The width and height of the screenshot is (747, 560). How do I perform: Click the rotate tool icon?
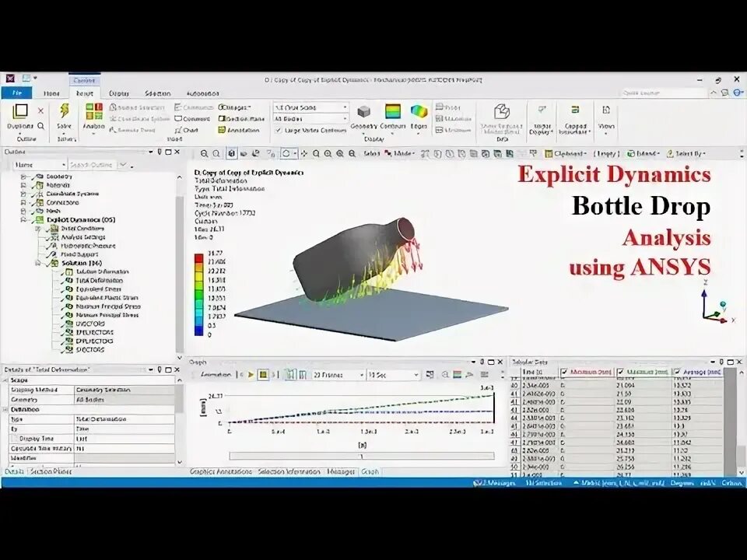[x=286, y=153]
